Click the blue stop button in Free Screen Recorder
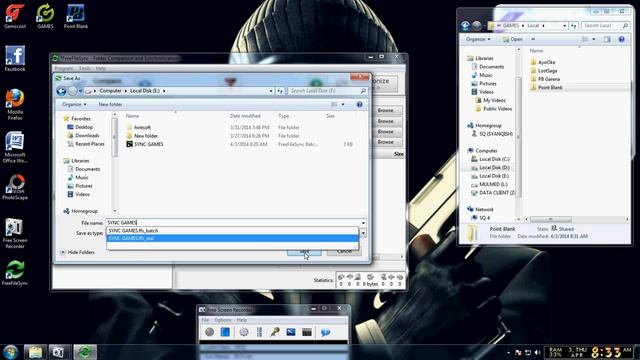The image size is (640, 360). pyautogui.click(x=225, y=332)
